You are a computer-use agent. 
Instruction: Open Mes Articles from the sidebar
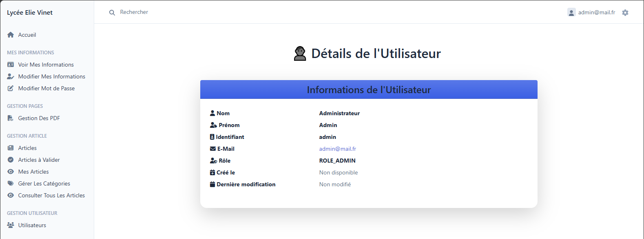(x=33, y=172)
